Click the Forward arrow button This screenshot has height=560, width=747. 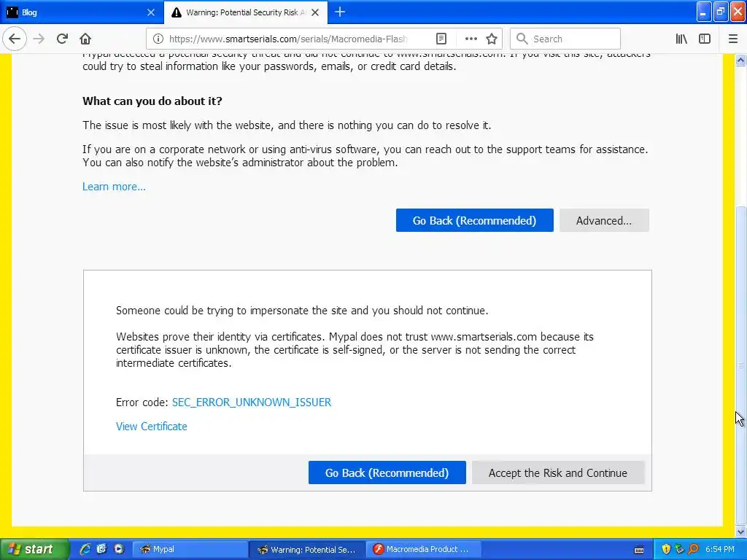(x=39, y=39)
